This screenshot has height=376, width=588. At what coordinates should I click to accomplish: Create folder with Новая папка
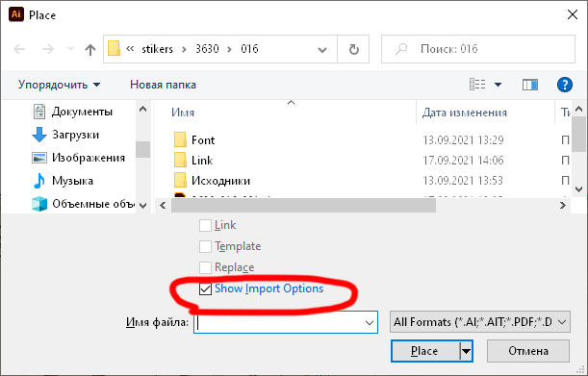pos(164,85)
